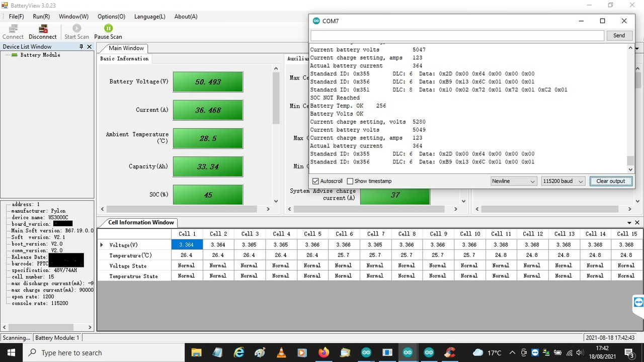The width and height of the screenshot is (644, 362).
Task: Enable the Show timestamp checkbox
Action: coord(350,181)
